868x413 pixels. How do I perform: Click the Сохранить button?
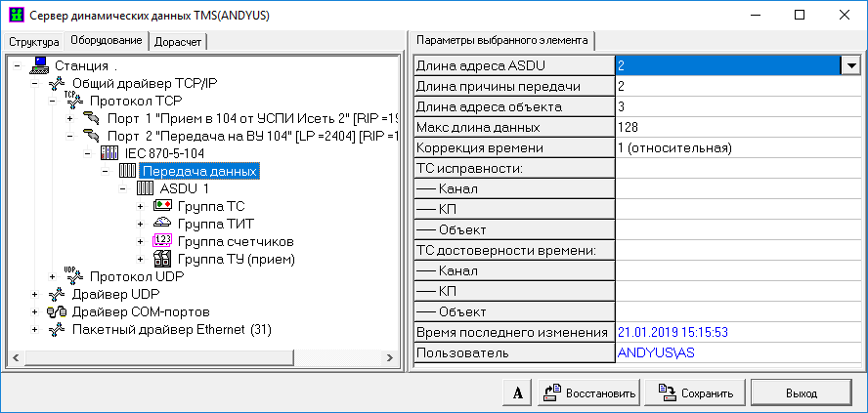(x=695, y=392)
